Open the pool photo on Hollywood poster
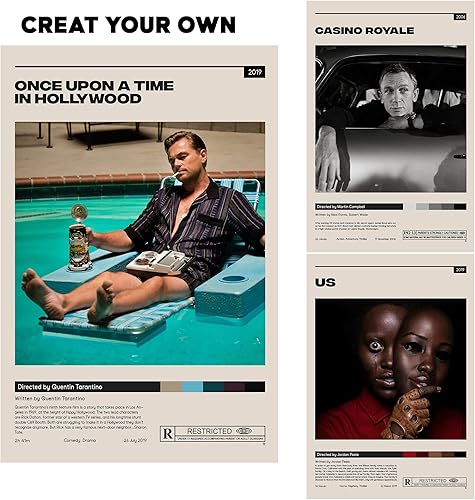The width and height of the screenshot is (475, 500). point(140,243)
